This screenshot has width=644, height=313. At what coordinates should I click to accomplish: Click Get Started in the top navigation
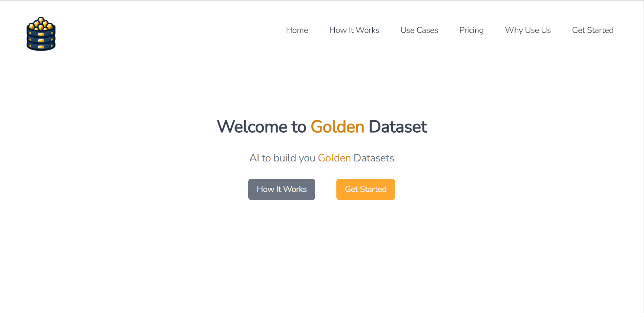[x=593, y=30]
